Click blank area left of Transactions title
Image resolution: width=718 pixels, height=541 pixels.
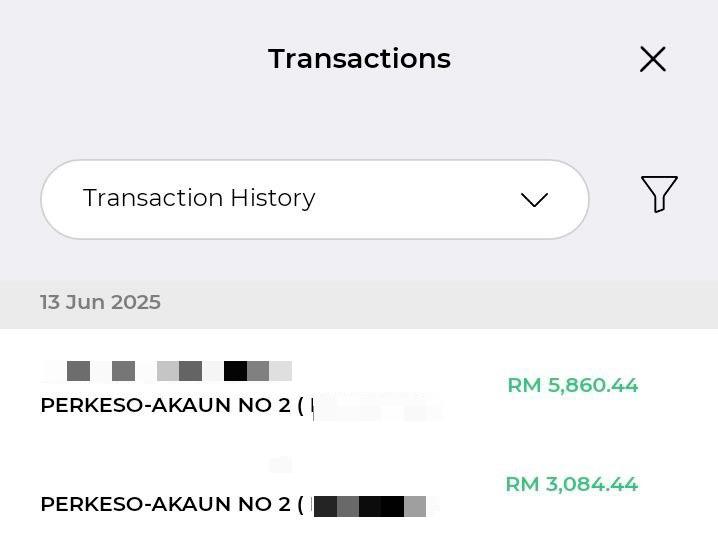click(133, 59)
